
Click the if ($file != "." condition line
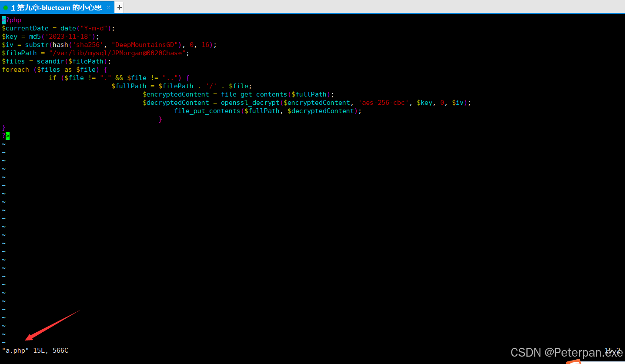[x=119, y=78]
